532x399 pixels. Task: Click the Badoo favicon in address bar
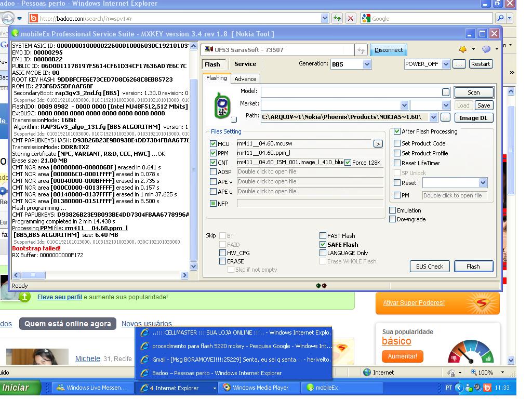(34, 18)
